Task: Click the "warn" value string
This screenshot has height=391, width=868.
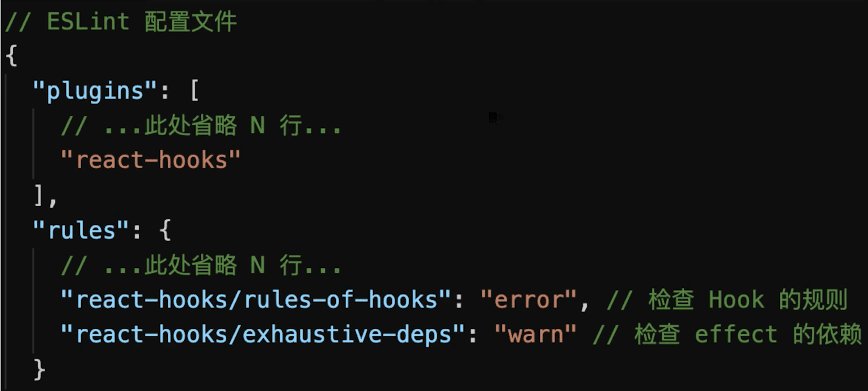Action: pyautogui.click(x=535, y=334)
